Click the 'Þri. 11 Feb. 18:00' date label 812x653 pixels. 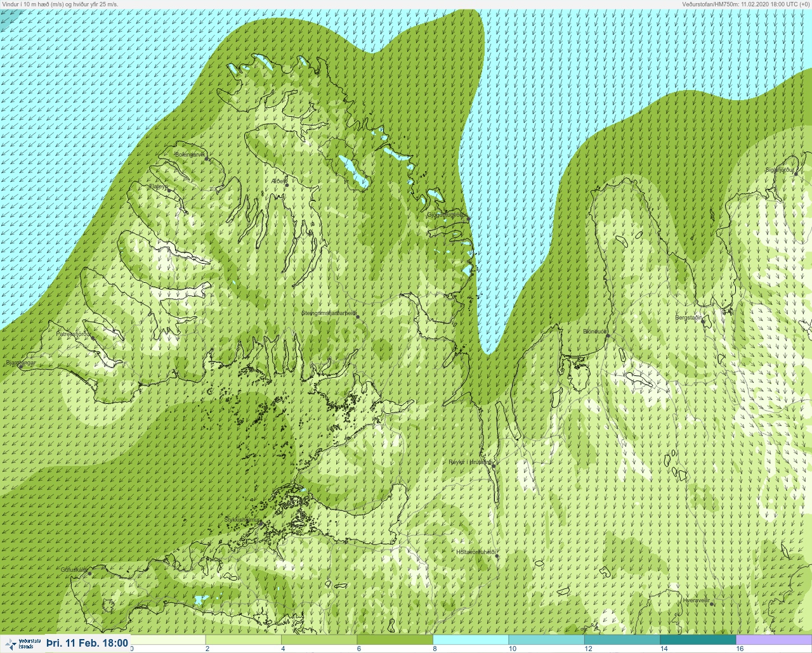(87, 643)
